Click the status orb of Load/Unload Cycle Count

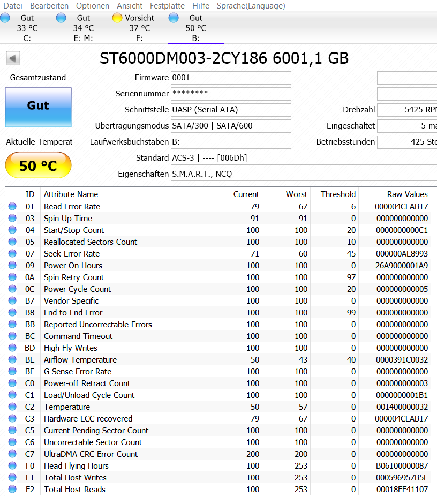[12, 395]
